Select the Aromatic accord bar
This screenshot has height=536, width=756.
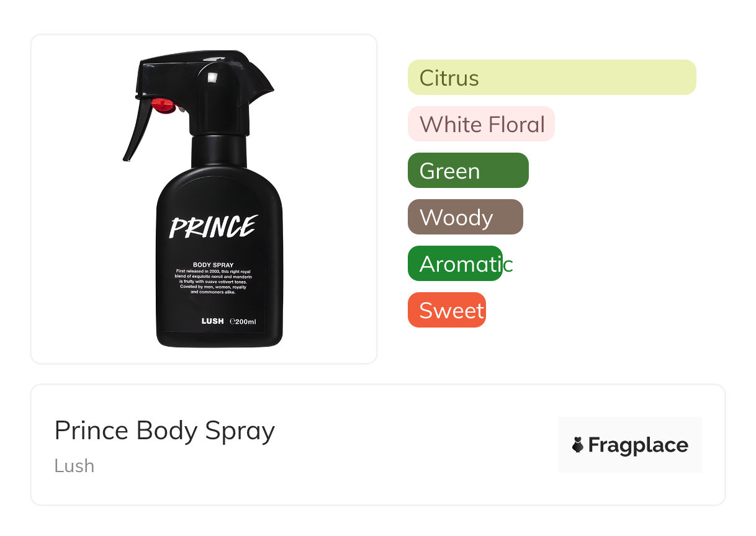point(455,264)
